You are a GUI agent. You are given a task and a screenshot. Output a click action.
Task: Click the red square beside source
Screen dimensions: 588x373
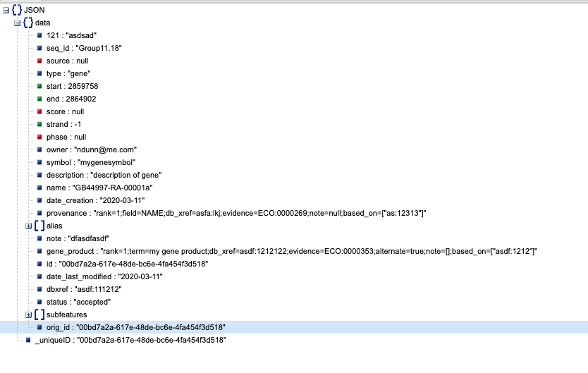point(39,61)
